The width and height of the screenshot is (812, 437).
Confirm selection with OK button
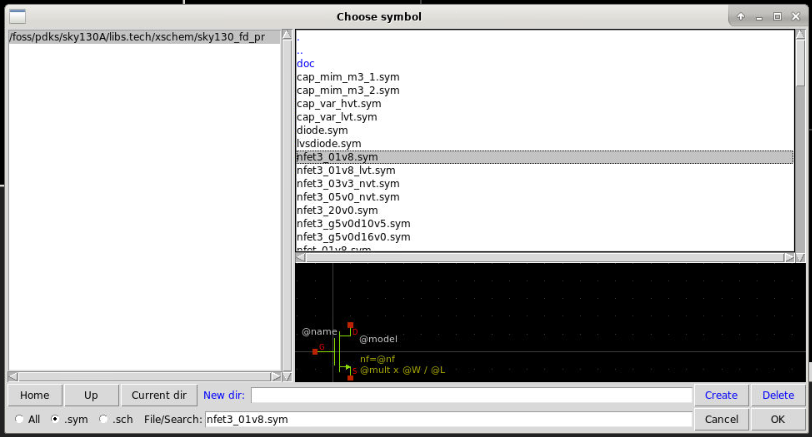pos(778,419)
